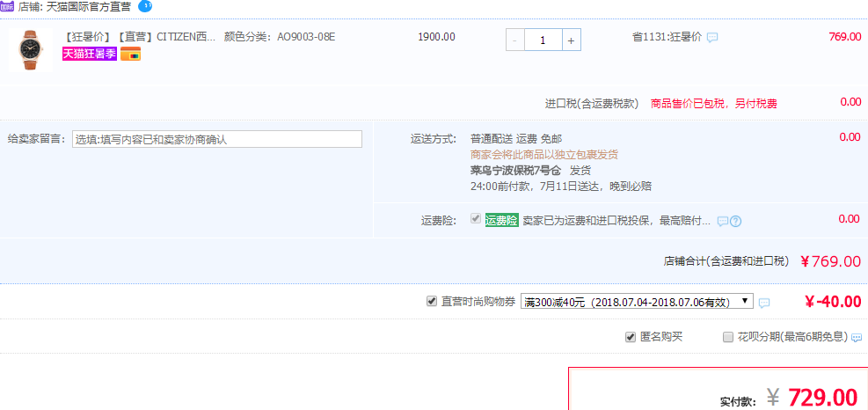The height and width of the screenshot is (410, 868).
Task: Open the comment bubble next to shipping insurance
Action: point(722,221)
